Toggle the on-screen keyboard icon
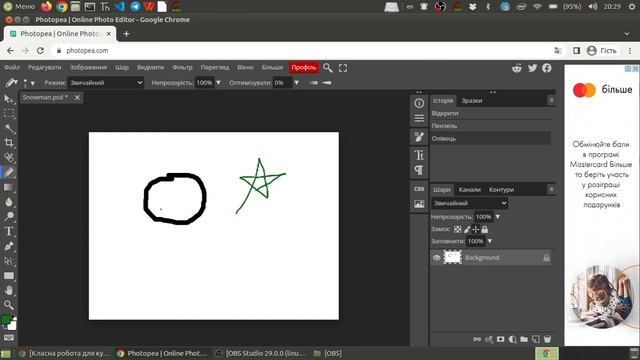Viewport: 640px width, 360px height. click(9, 338)
